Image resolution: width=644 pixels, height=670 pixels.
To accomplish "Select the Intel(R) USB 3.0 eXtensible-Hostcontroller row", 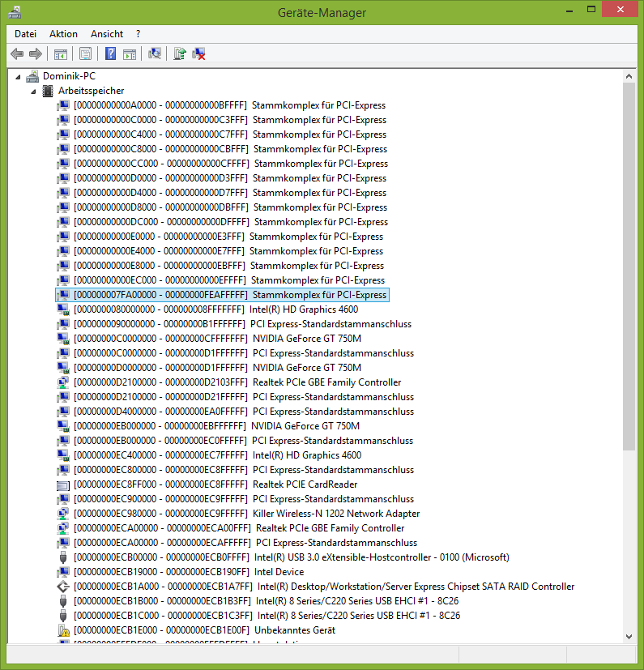I will (x=292, y=557).
